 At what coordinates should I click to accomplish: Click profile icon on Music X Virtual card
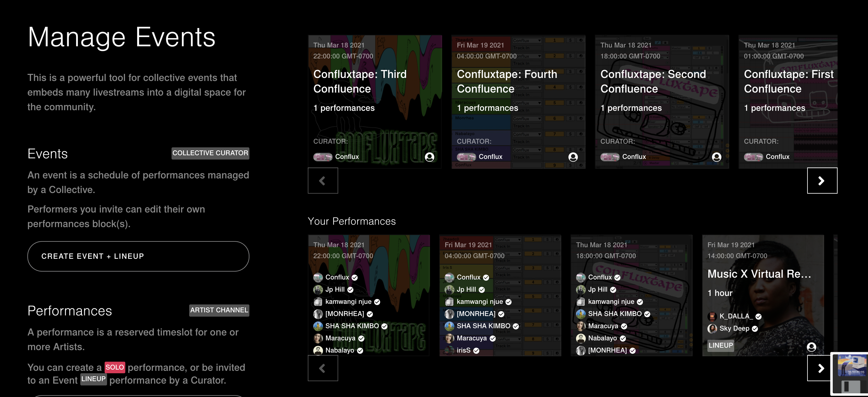(x=811, y=347)
